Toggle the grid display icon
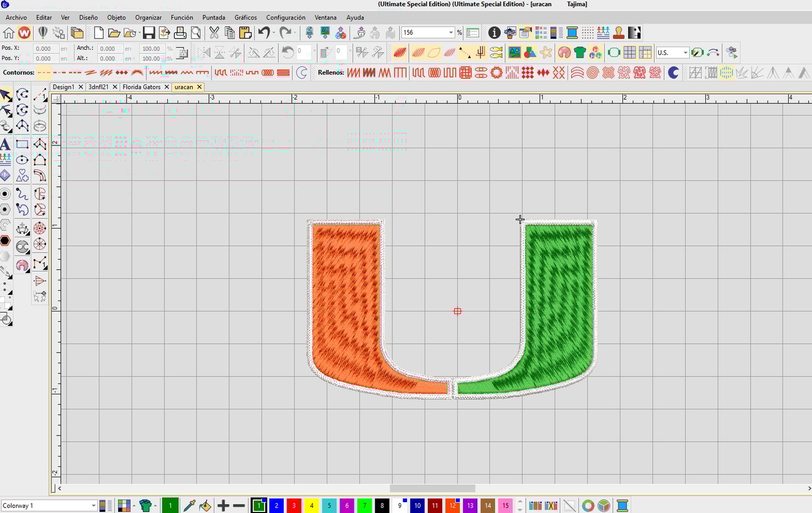 click(x=630, y=53)
